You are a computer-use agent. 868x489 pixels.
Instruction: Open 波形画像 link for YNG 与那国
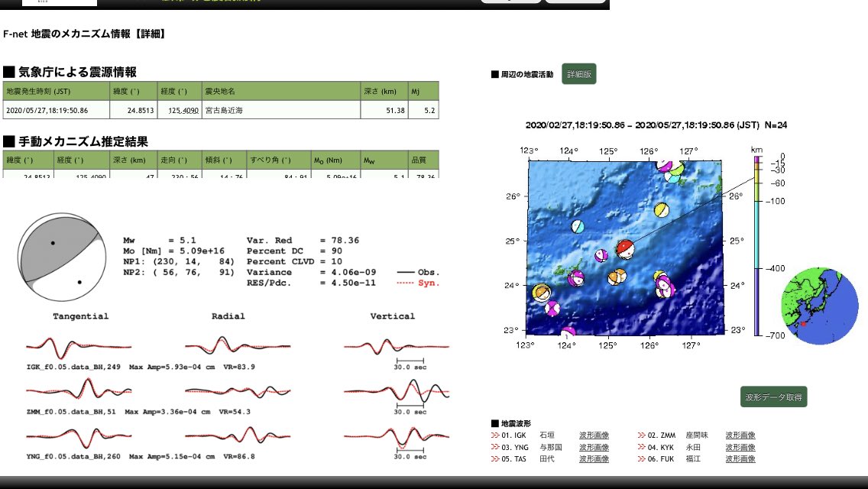pos(594,447)
